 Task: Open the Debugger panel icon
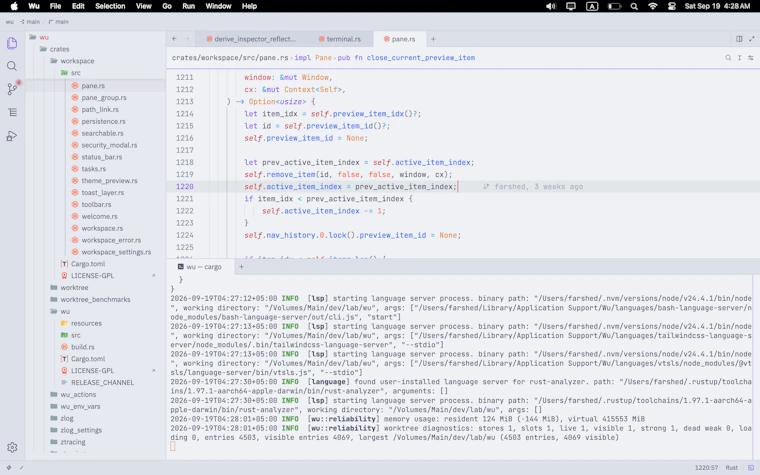point(12,136)
